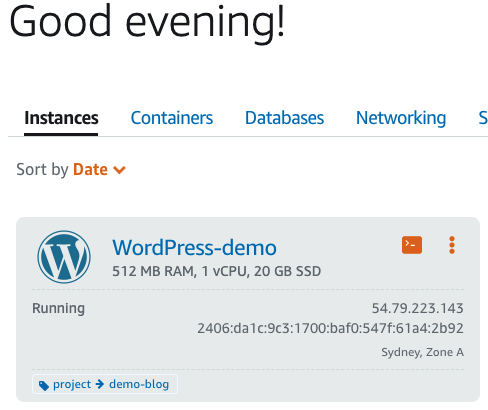This screenshot has height=410, width=488.
Task: Open the browser-based SSH terminal icon
Action: click(x=412, y=245)
